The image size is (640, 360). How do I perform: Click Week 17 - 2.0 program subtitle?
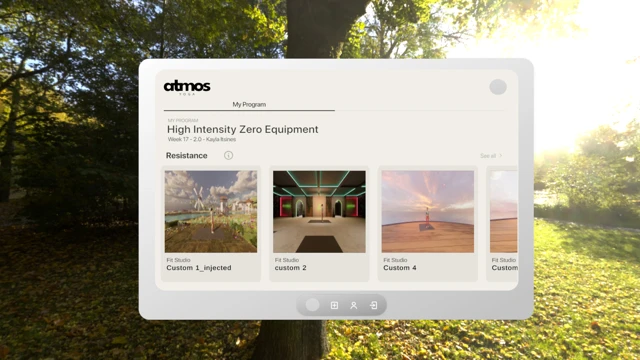(x=202, y=139)
